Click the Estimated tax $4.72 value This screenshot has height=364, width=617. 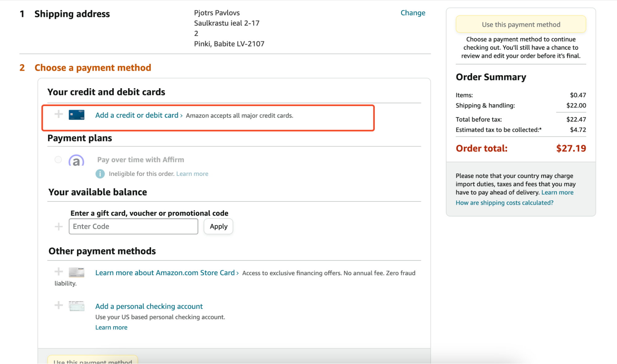[578, 130]
